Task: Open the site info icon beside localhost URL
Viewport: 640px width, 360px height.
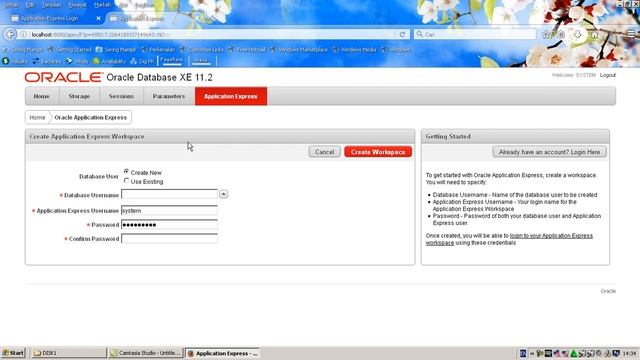Action: (24, 35)
